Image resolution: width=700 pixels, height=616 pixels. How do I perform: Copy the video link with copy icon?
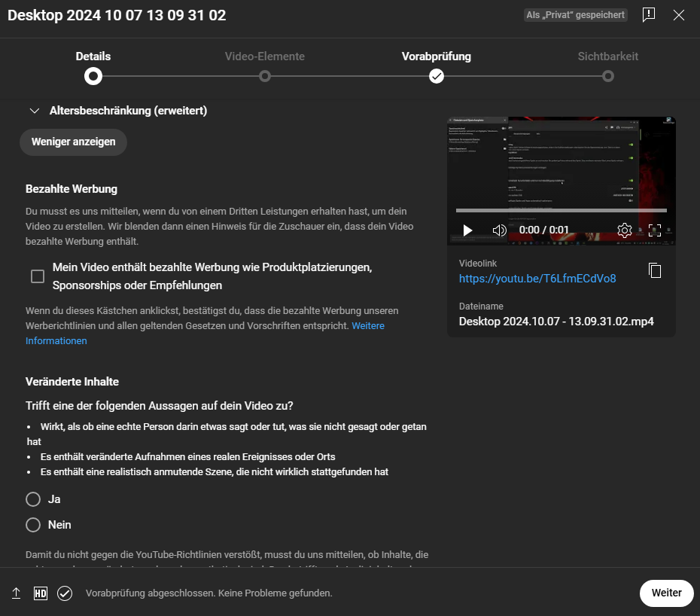coord(655,271)
